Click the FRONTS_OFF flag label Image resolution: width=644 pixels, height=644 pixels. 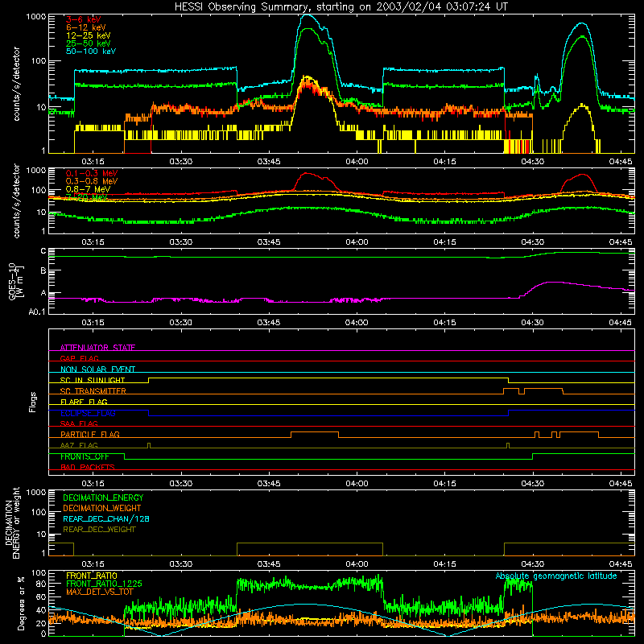pos(85,456)
